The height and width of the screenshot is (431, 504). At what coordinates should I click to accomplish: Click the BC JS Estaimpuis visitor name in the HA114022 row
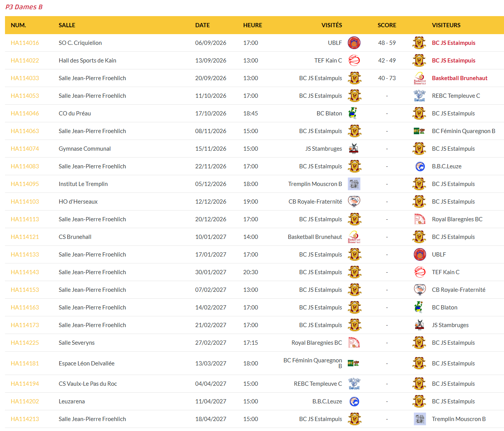453,61
